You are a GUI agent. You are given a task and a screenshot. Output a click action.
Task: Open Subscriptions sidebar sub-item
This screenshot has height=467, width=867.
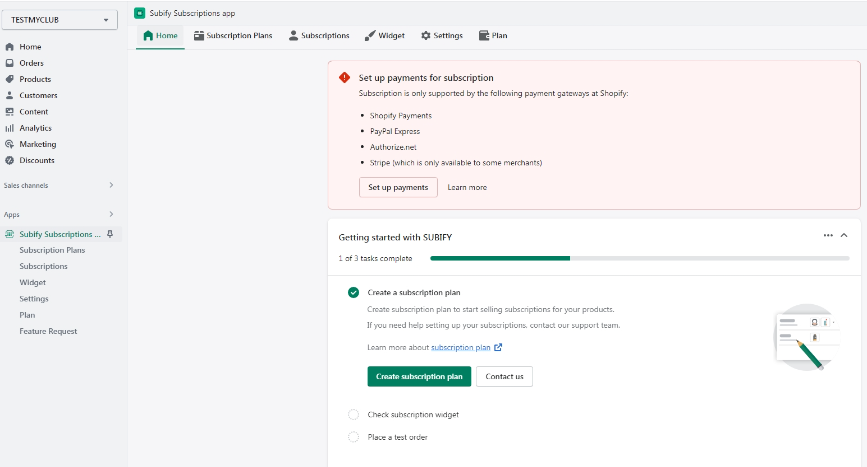(43, 266)
